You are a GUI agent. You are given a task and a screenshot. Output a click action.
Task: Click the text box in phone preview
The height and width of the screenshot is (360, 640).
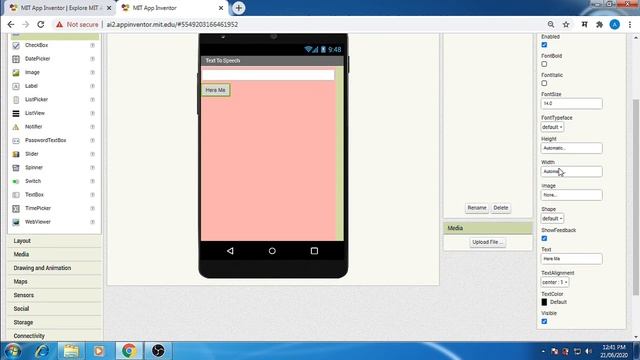(x=268, y=75)
